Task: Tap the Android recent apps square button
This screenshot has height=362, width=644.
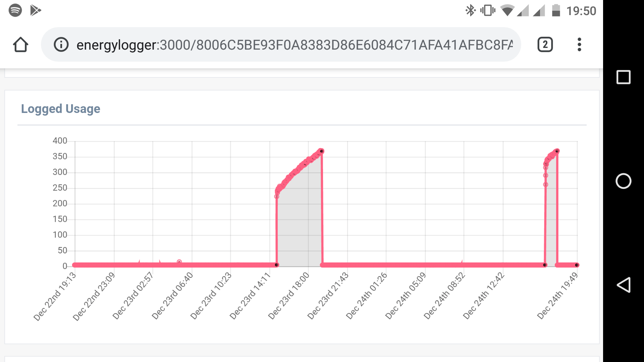Action: [623, 77]
